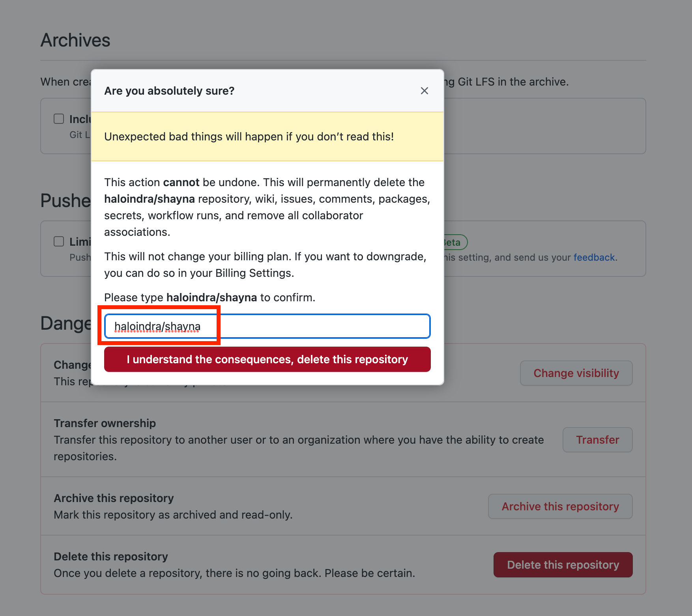Click the Transfer ownership heading

point(105,423)
